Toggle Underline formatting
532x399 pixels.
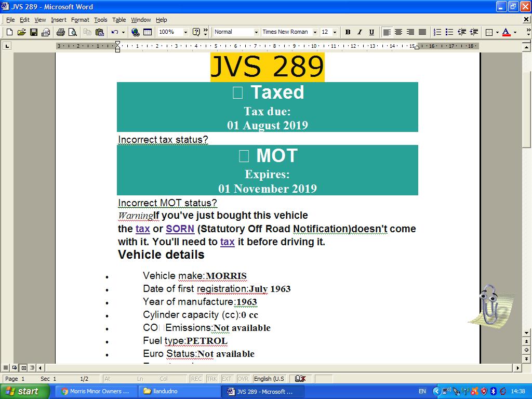click(x=371, y=32)
